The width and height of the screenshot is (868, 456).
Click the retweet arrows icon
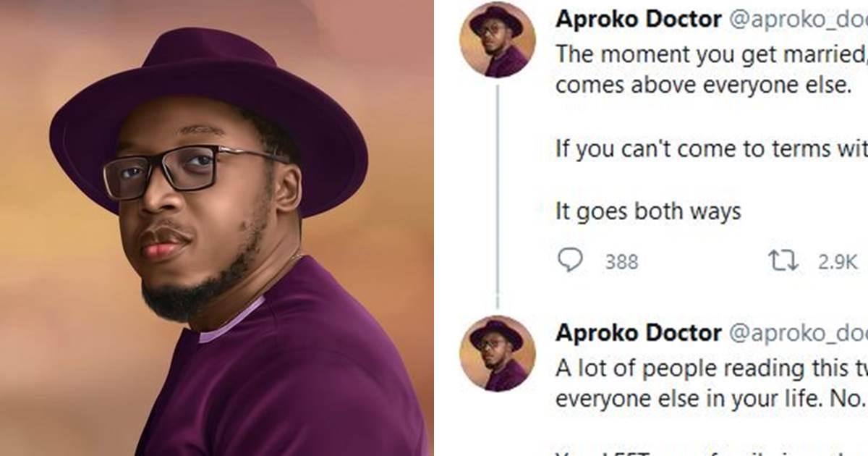click(784, 261)
